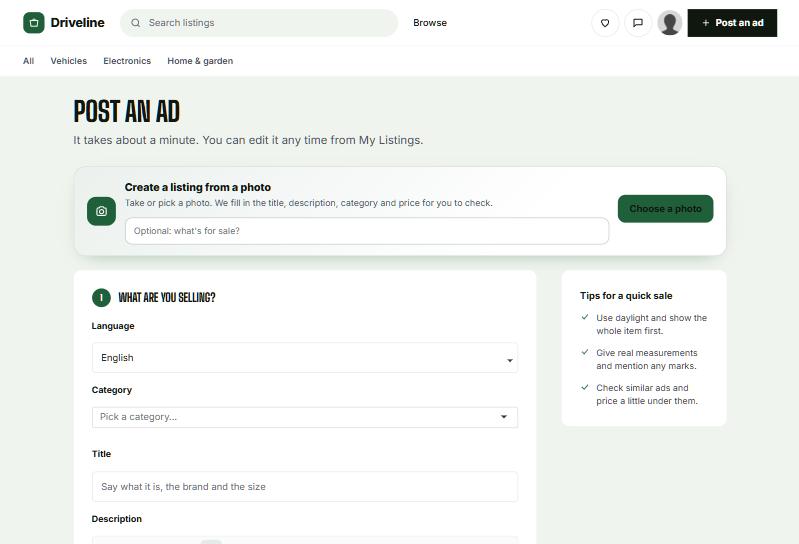Click the Post an Ad page heading
The height and width of the screenshot is (544, 799).
[126, 112]
